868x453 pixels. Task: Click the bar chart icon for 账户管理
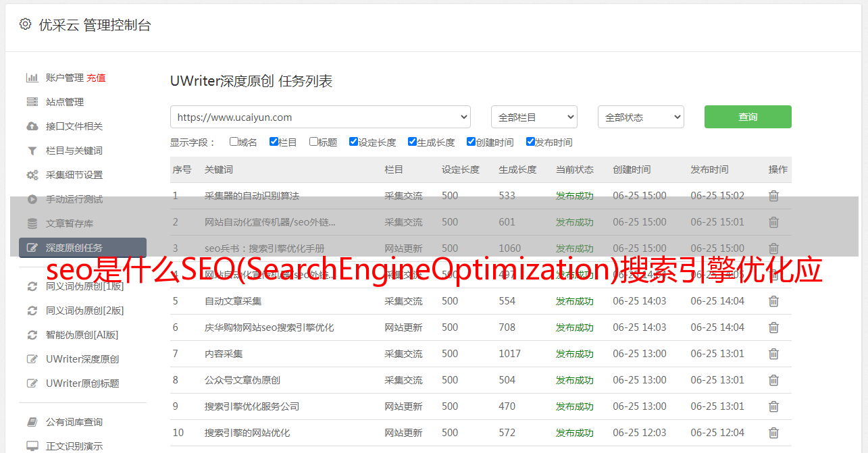(x=32, y=78)
